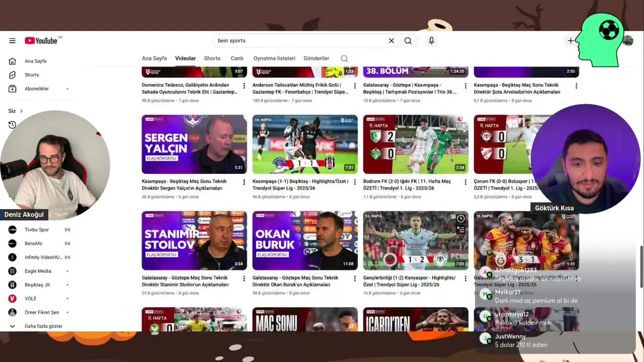Go to YouTube home via logo
Screen dimensions: 644x362
(x=41, y=41)
